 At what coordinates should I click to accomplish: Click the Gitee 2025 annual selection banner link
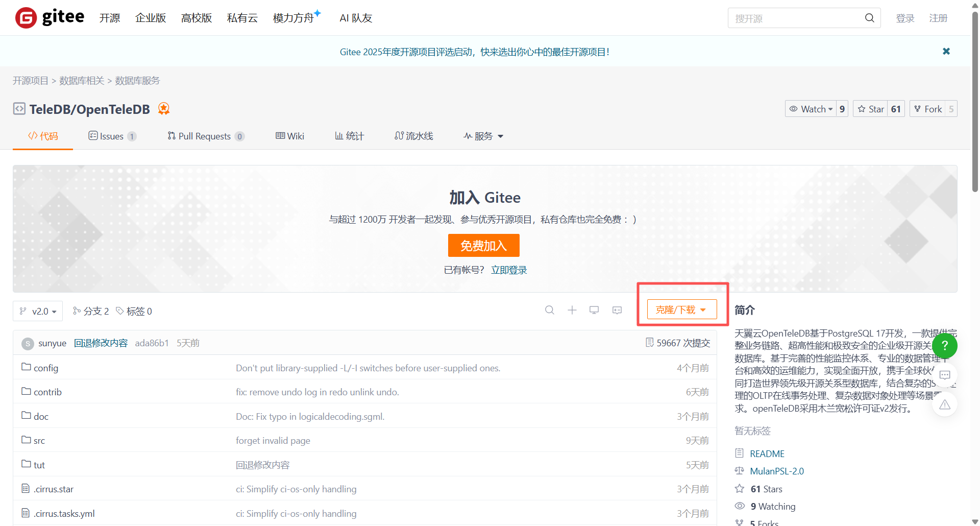pos(475,52)
